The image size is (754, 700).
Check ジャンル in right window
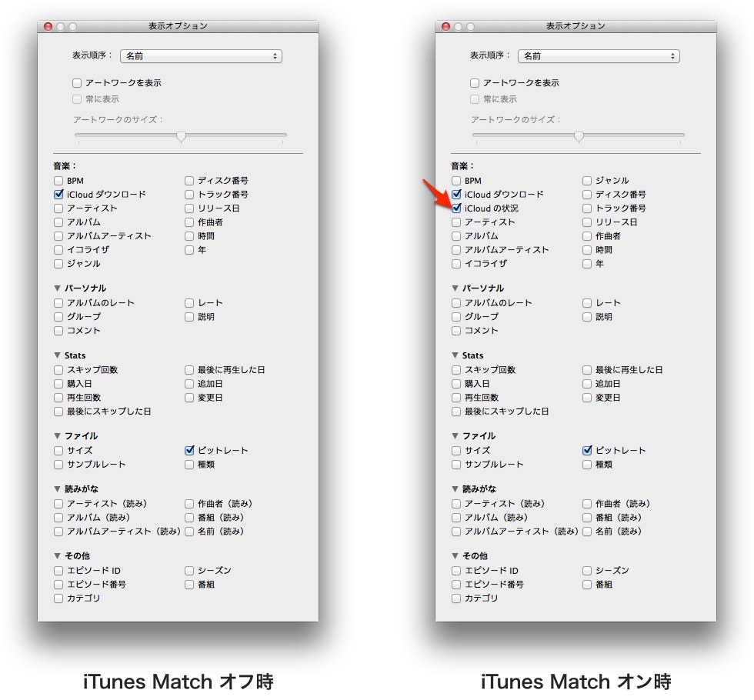[x=586, y=181]
